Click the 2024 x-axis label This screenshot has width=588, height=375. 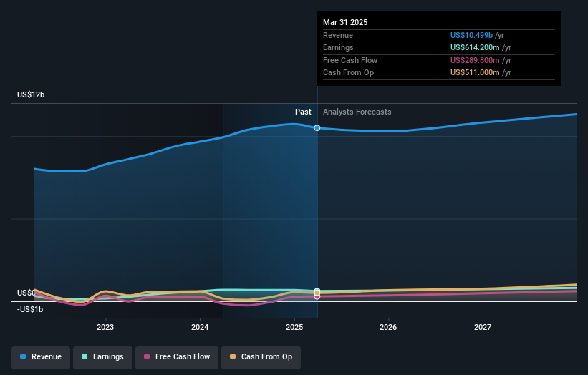click(200, 327)
